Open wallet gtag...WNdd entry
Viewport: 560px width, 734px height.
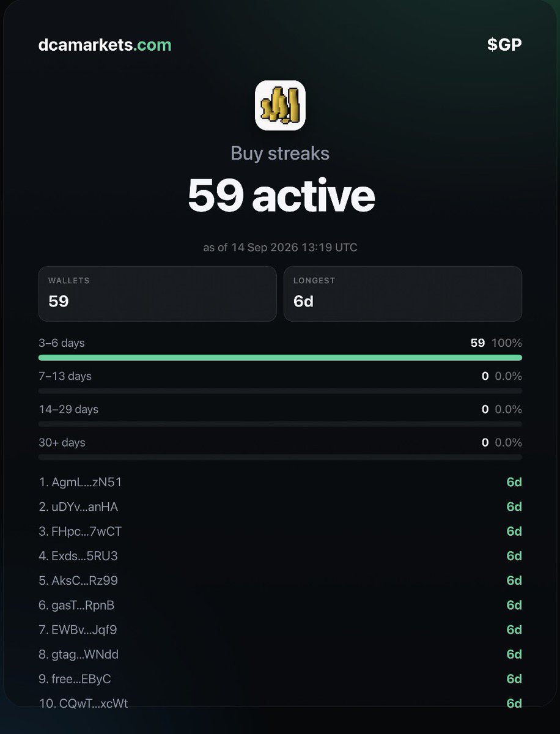[280, 654]
